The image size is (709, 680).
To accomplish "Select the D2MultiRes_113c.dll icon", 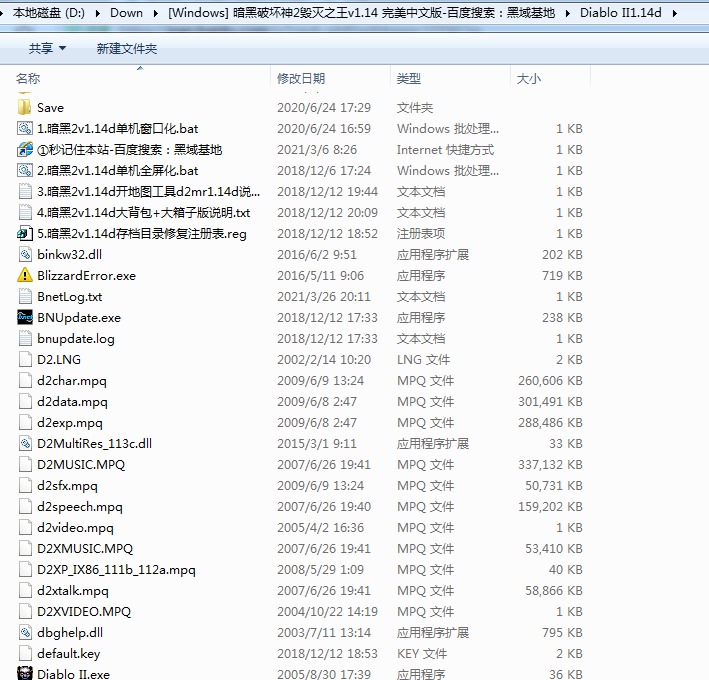I will tap(25, 444).
